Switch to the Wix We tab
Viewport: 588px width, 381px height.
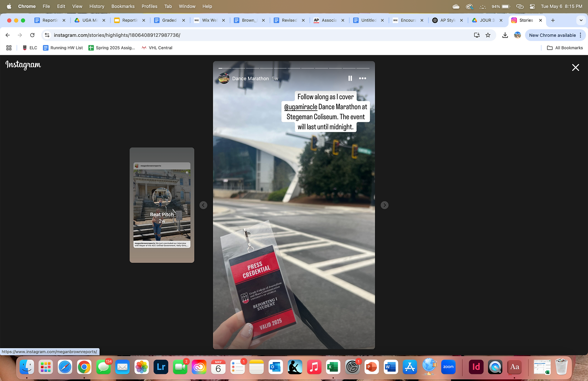(x=209, y=20)
